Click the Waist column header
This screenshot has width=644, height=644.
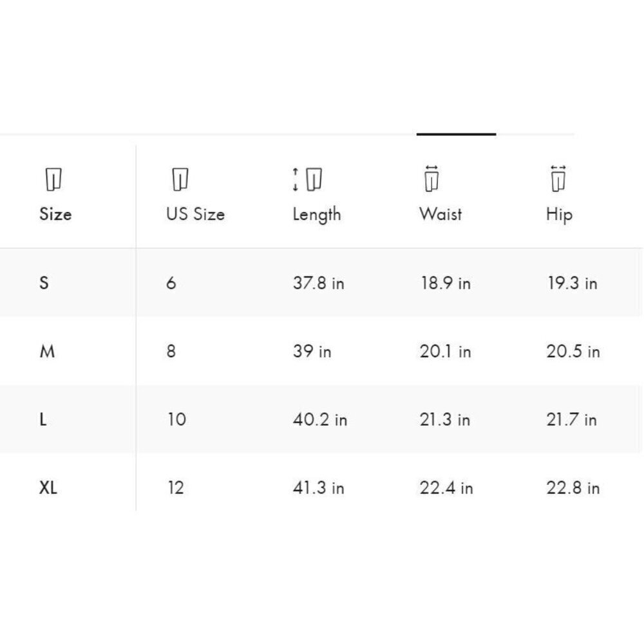440,214
